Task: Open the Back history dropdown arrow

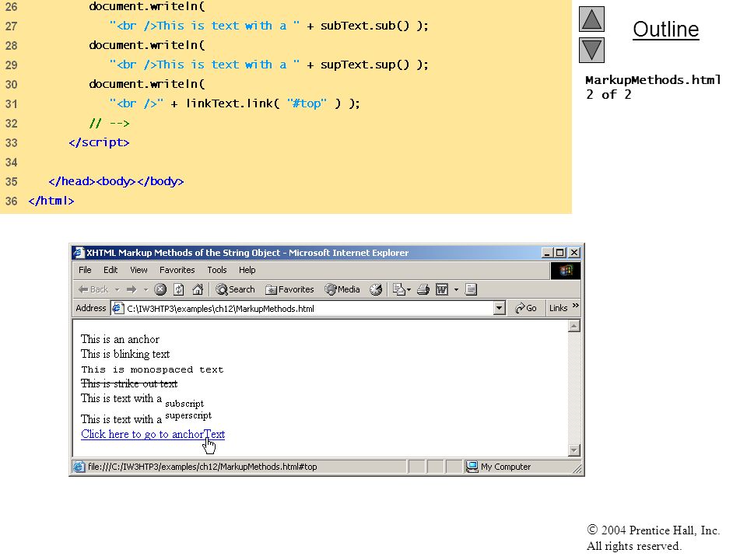Action: [117, 289]
